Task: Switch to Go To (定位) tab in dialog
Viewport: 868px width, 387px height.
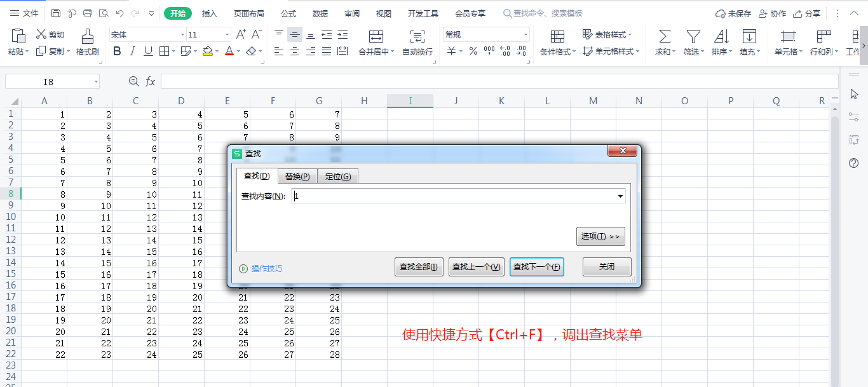Action: [x=338, y=176]
